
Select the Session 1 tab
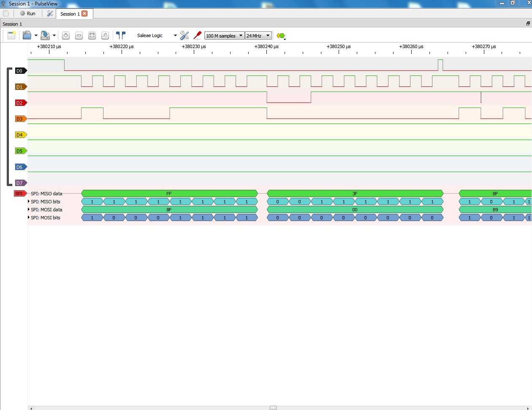point(70,13)
